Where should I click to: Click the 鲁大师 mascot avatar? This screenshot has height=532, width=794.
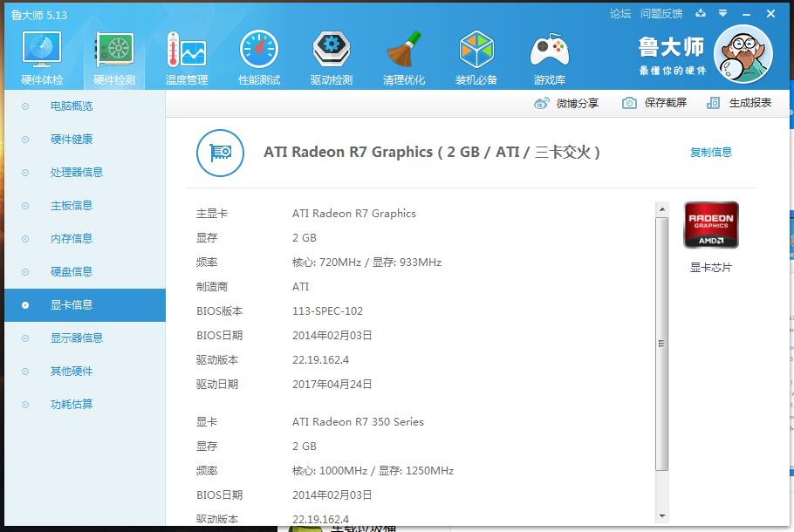[743, 54]
